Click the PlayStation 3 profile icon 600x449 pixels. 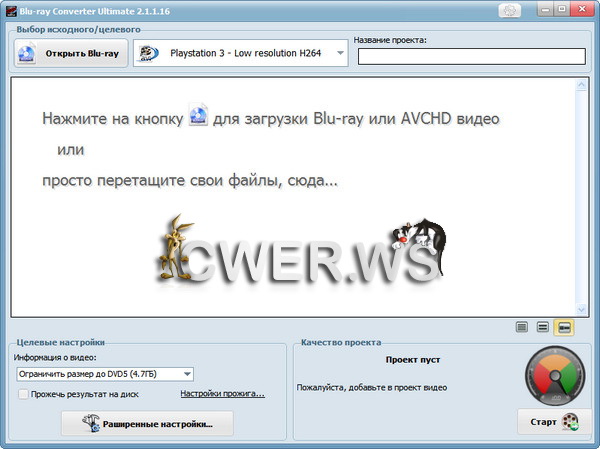[147, 54]
